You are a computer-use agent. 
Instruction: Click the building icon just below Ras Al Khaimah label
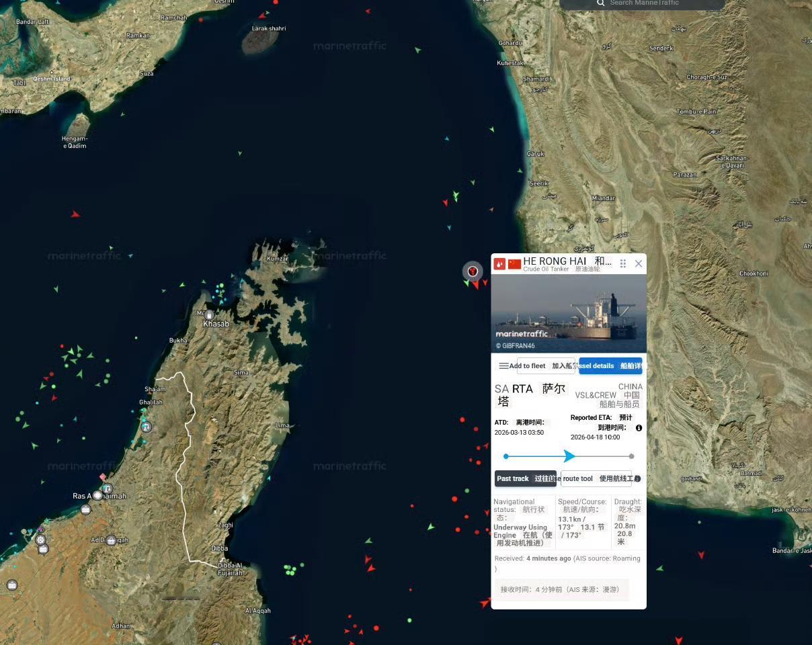(85, 509)
